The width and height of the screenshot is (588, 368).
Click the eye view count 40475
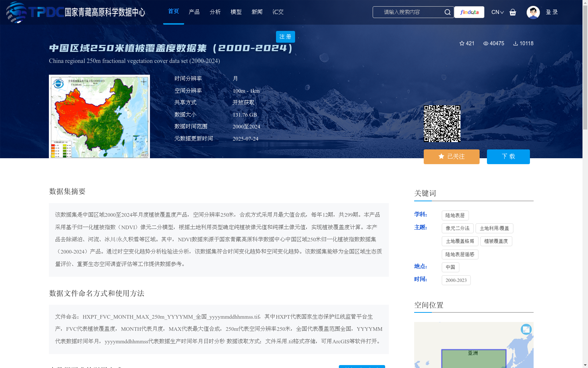(494, 43)
